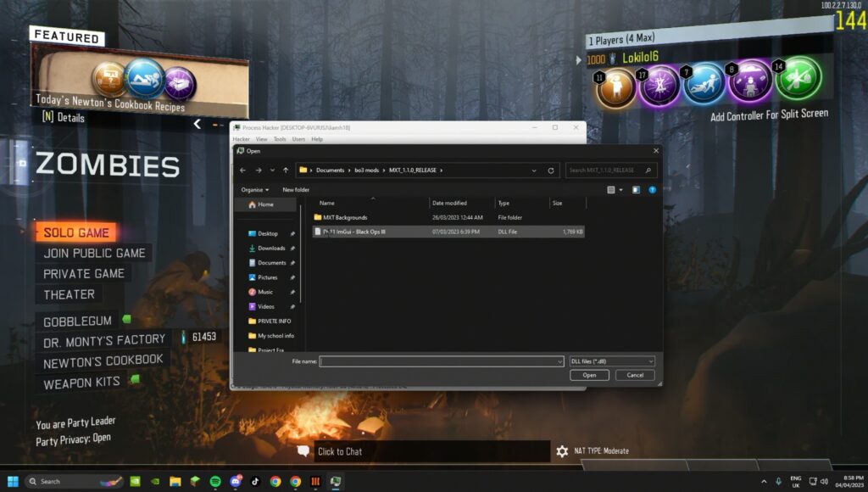Go back in the Open dialog
Viewport: 868px width, 492px height.
click(243, 171)
